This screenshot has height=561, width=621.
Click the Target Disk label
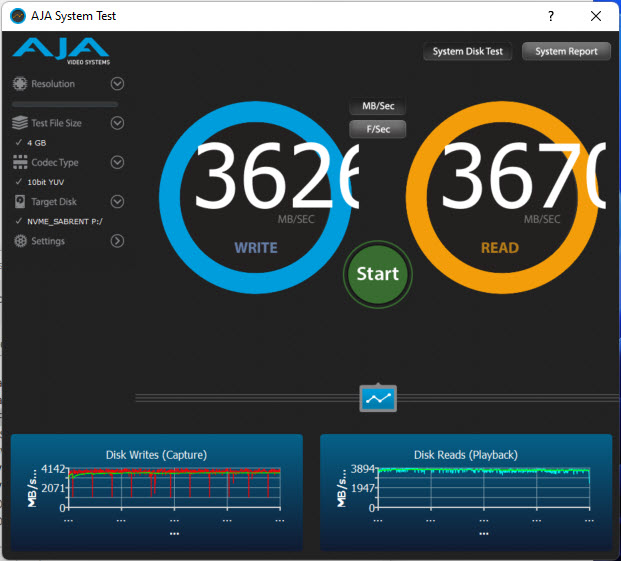[x=54, y=202]
